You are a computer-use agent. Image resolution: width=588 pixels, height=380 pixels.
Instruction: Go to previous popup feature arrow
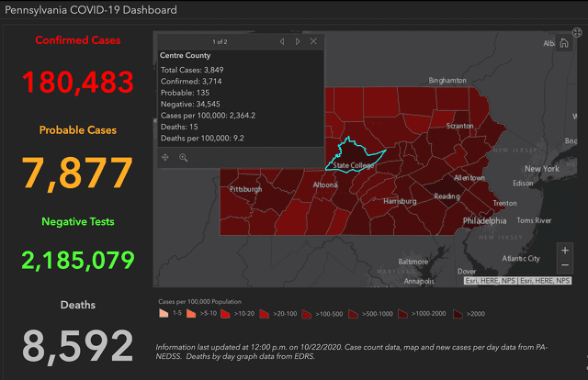[x=282, y=41]
